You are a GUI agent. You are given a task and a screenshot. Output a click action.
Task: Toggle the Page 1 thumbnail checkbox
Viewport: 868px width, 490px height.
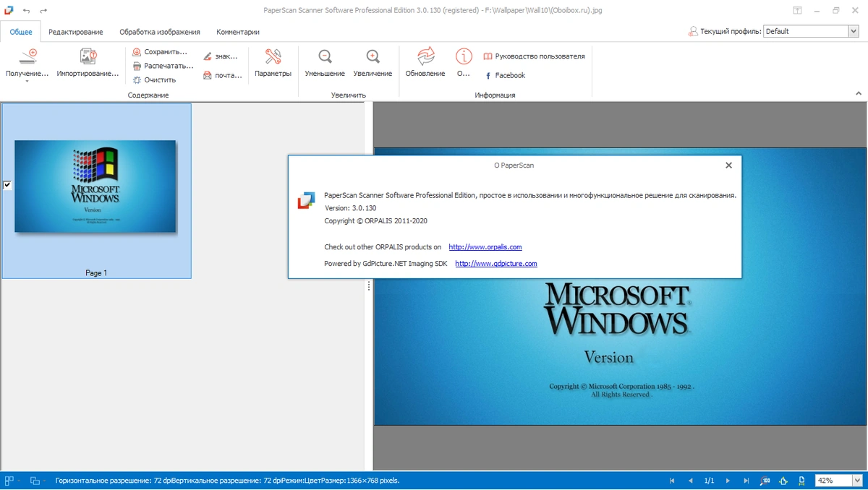(7, 185)
